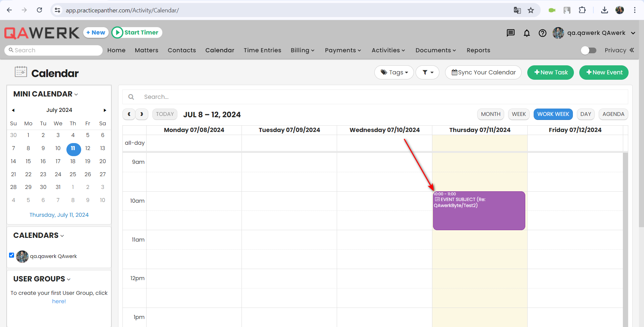Expand the Payments menu

(x=343, y=50)
